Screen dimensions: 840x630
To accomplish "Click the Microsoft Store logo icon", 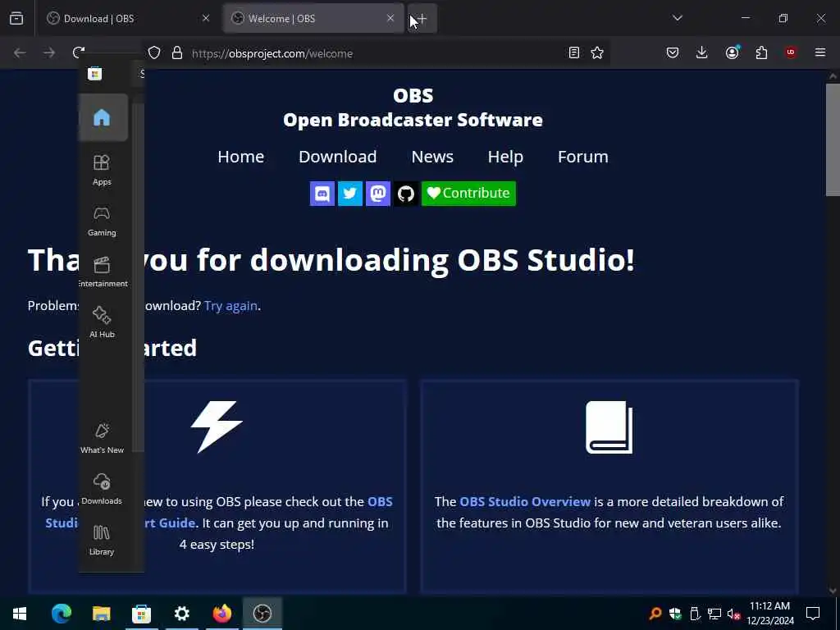I will click(x=95, y=73).
